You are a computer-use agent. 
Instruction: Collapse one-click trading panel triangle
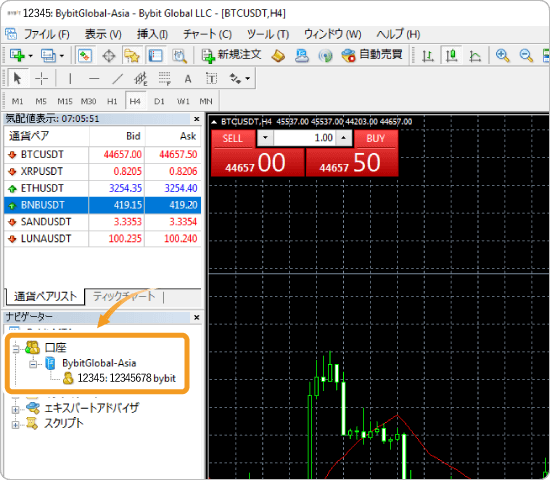pyautogui.click(x=214, y=122)
